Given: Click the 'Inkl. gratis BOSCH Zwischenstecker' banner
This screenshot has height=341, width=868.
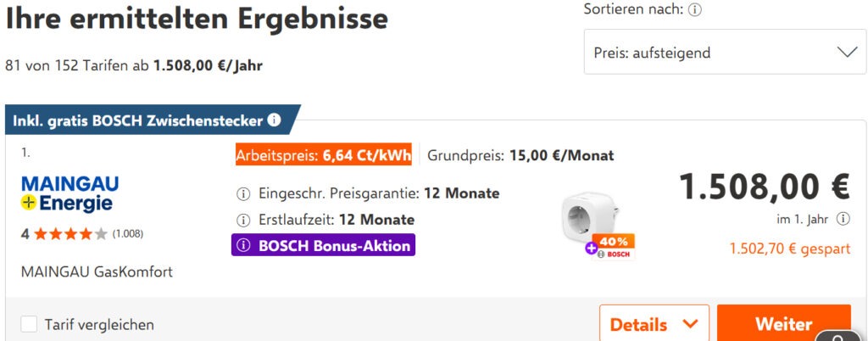Looking at the screenshot, I should click(x=136, y=120).
